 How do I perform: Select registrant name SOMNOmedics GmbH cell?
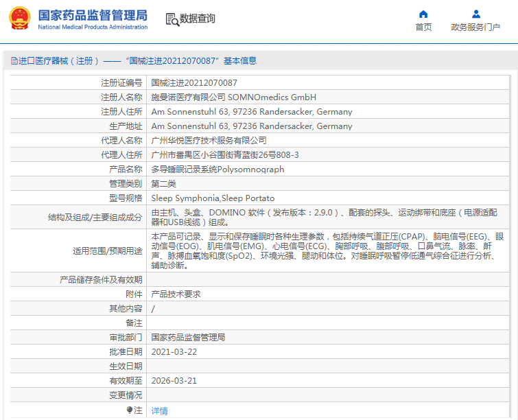[233, 97]
